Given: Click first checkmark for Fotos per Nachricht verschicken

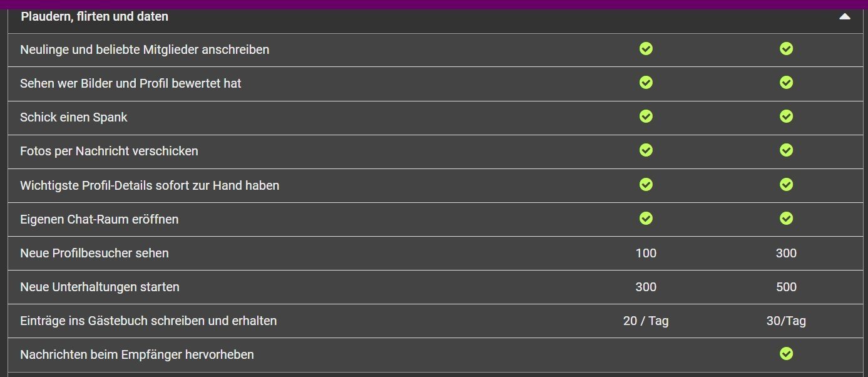Looking at the screenshot, I should [x=646, y=150].
